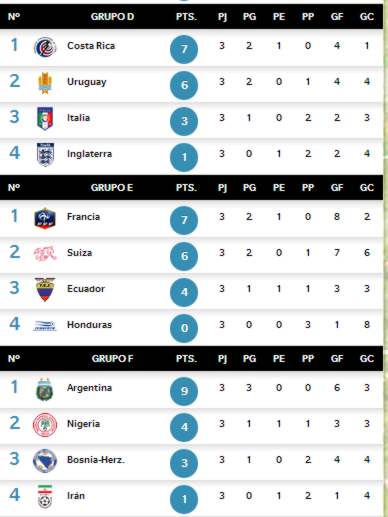Click the Italia team crest

coord(45,118)
